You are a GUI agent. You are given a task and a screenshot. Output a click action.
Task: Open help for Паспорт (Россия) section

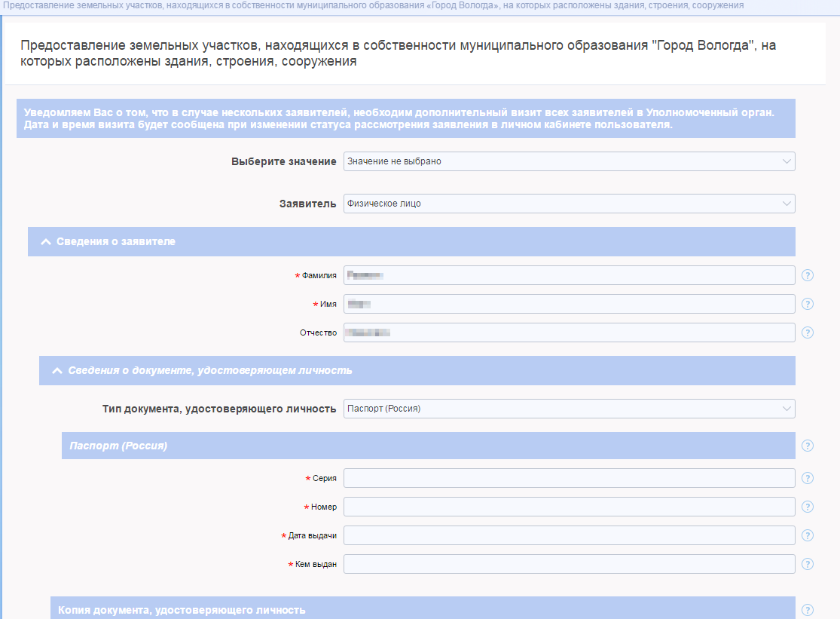coord(808,446)
